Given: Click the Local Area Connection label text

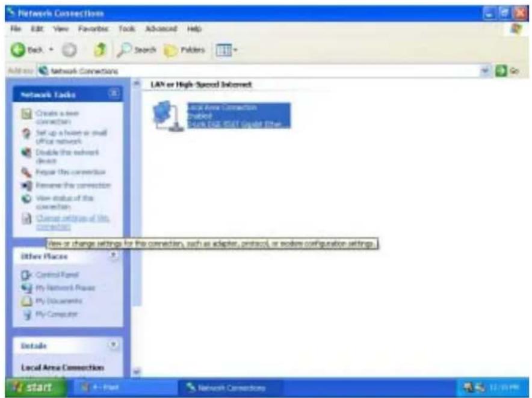Looking at the screenshot, I should click(223, 108).
